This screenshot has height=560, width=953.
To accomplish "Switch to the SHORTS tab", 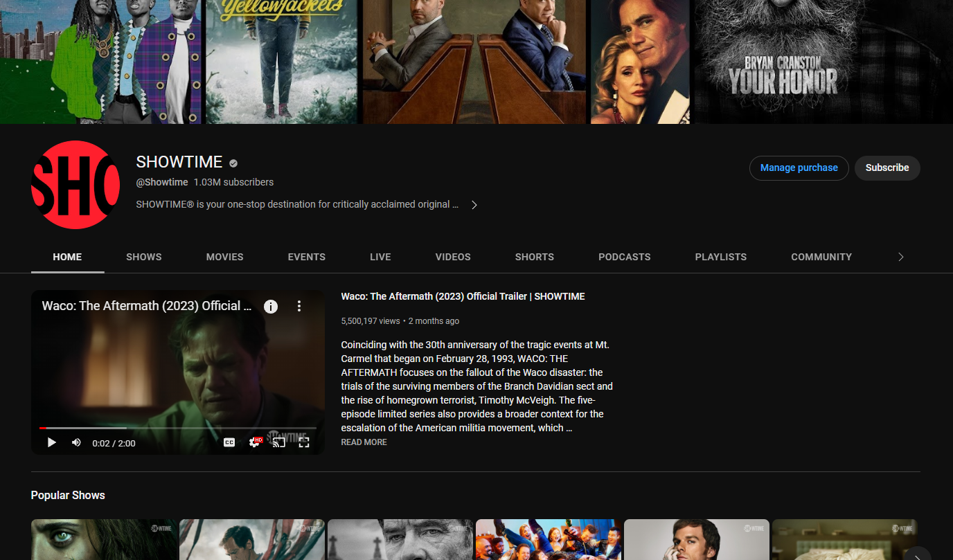I will point(535,257).
